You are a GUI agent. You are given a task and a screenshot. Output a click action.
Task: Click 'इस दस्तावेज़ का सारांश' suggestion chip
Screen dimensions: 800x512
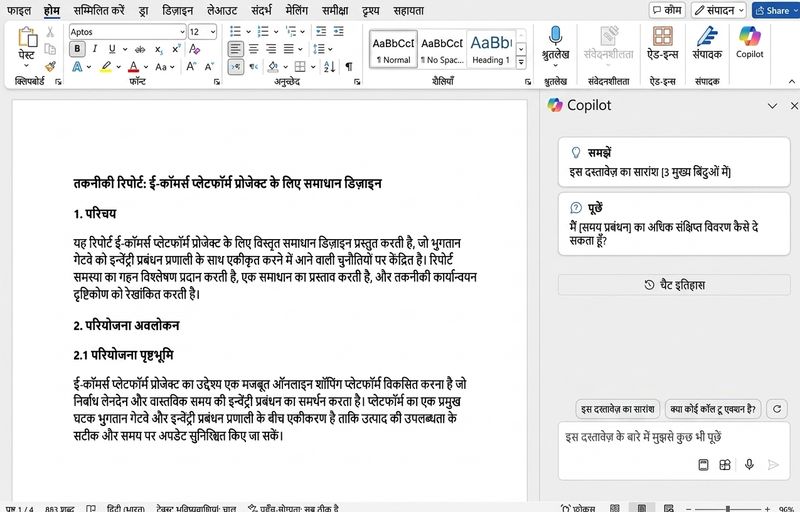coord(617,409)
